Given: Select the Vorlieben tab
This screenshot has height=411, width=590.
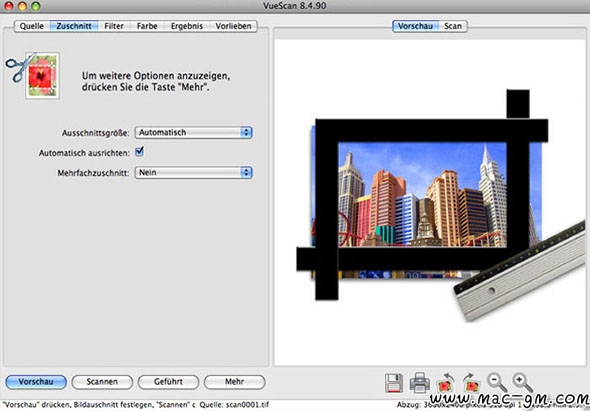Looking at the screenshot, I should coord(233,26).
